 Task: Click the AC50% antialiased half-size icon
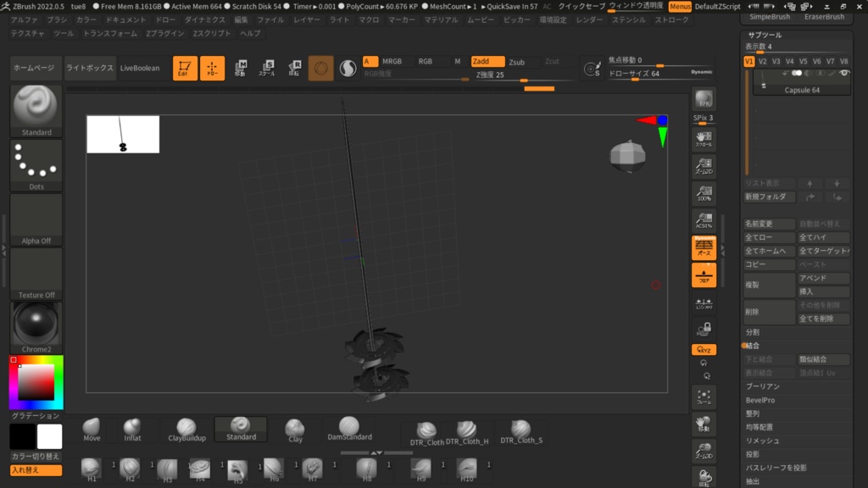coord(704,220)
